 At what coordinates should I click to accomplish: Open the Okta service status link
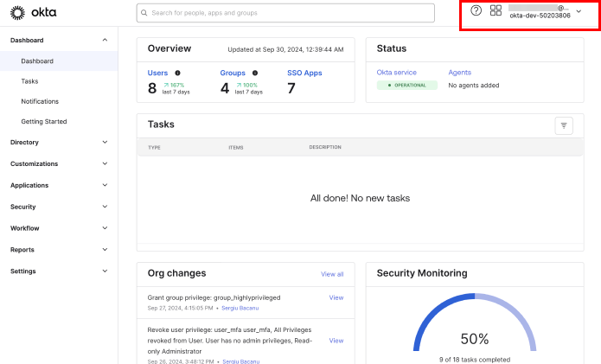click(x=397, y=73)
